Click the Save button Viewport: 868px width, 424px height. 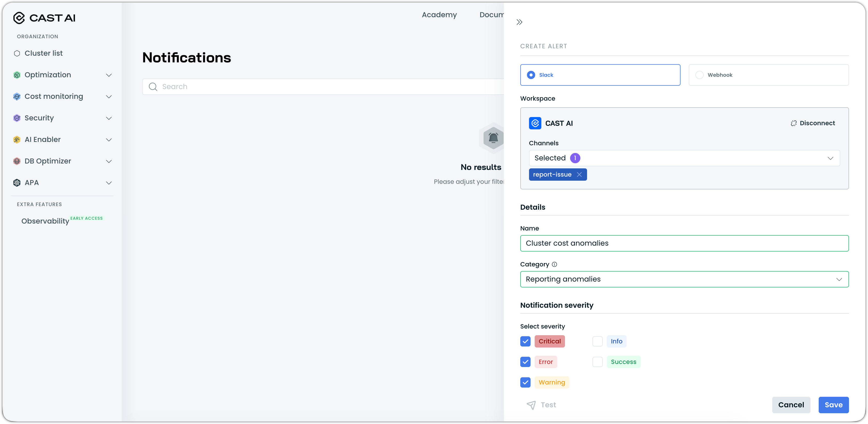[x=833, y=405]
